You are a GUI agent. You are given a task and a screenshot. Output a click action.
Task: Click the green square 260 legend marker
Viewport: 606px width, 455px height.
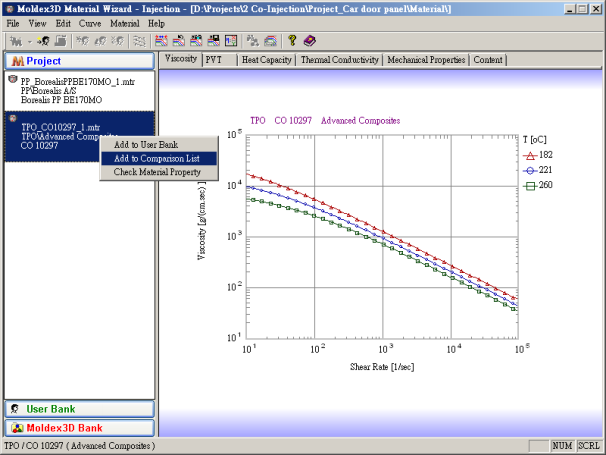click(x=530, y=186)
